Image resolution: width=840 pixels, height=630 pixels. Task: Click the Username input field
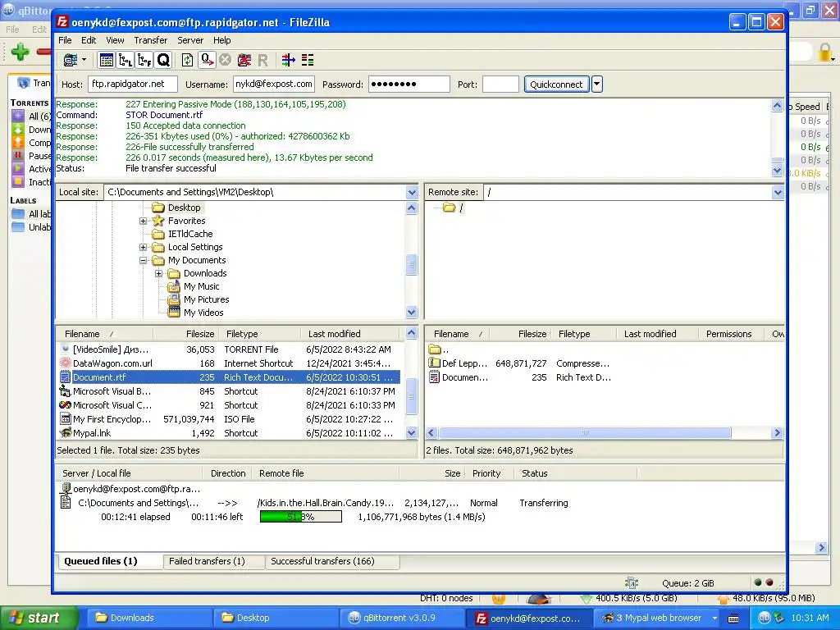point(274,84)
